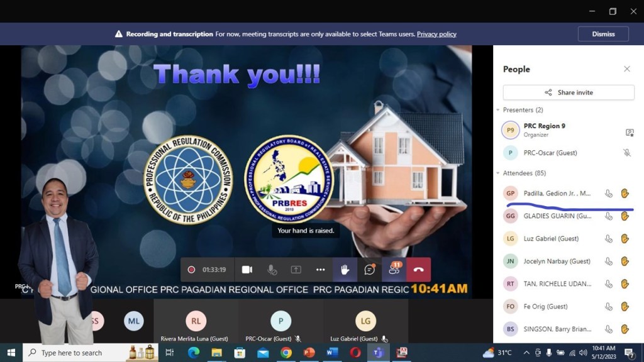Screen dimensions: 644x362
Task: Click the recording indicator red dot
Action: tap(191, 270)
